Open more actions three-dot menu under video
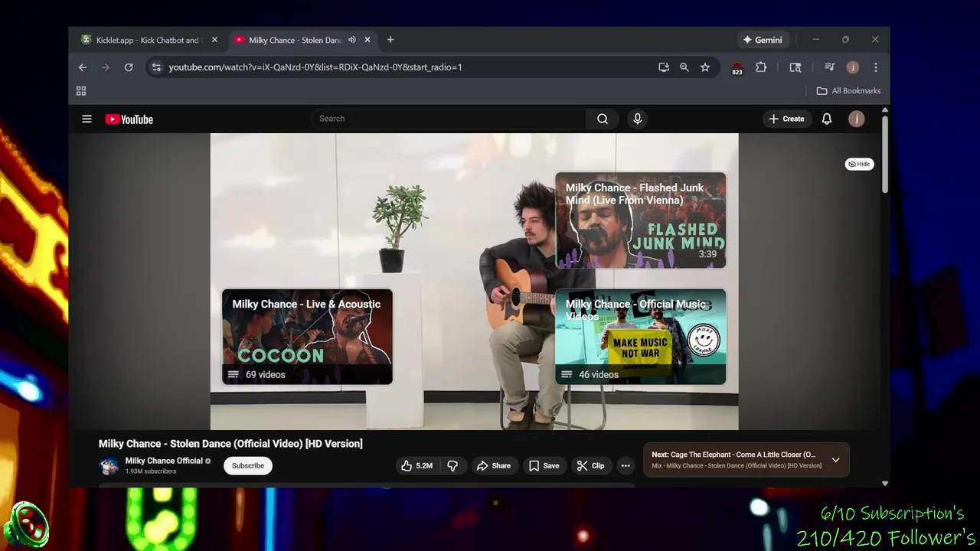Image resolution: width=980 pixels, height=551 pixels. [626, 465]
